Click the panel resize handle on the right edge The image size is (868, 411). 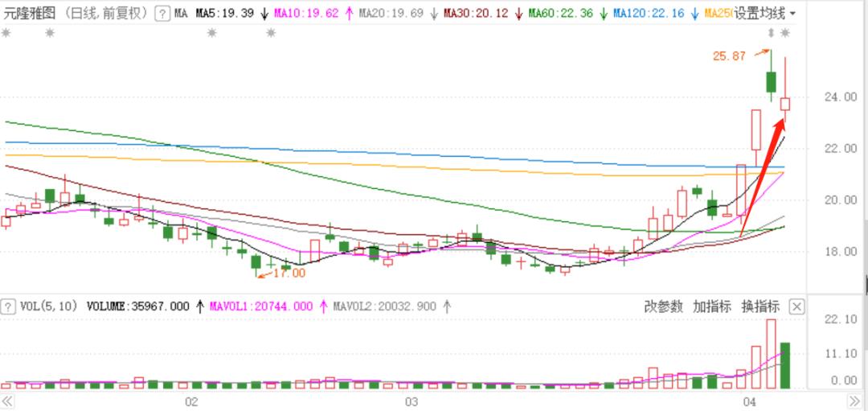click(x=866, y=286)
